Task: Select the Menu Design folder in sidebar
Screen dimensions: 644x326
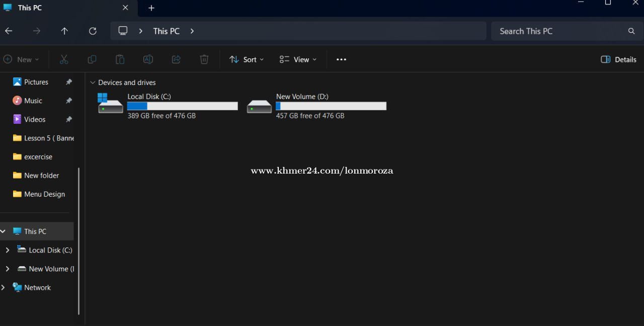Action: tap(44, 194)
